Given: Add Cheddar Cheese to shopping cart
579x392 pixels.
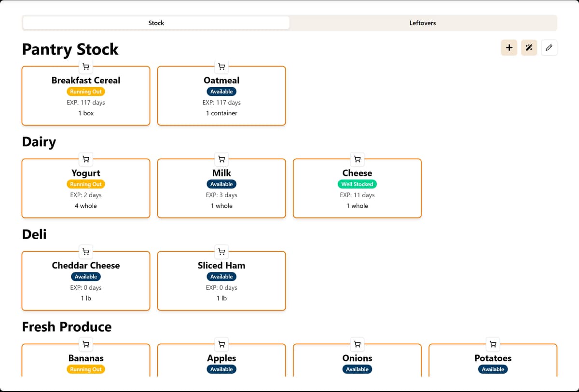Looking at the screenshot, I should click(x=86, y=252).
